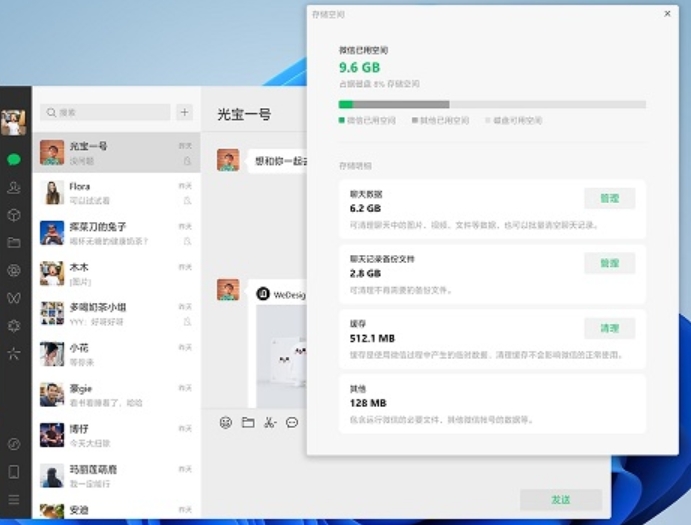The image size is (691, 525).
Task: Open the Favorites cube icon in sidebar
Action: click(x=14, y=215)
